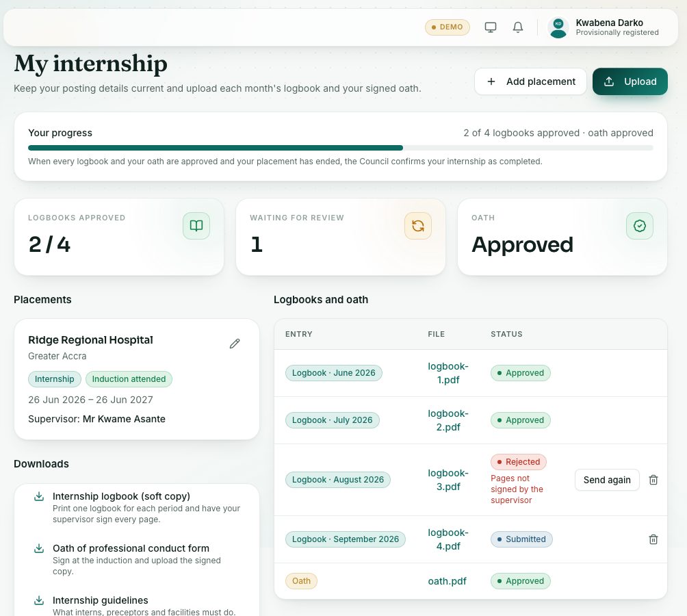This screenshot has width=687, height=616.
Task: Click the waiting for review count 1
Action: 257,244
